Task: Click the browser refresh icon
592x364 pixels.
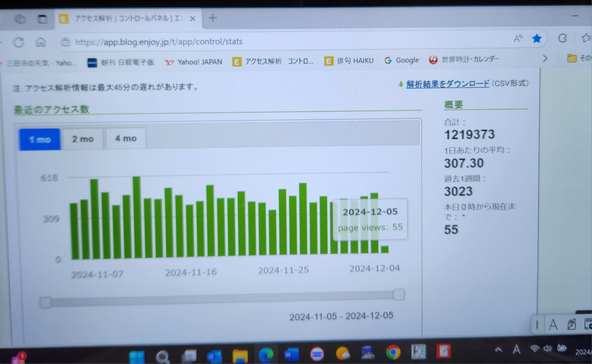Action: point(19,42)
